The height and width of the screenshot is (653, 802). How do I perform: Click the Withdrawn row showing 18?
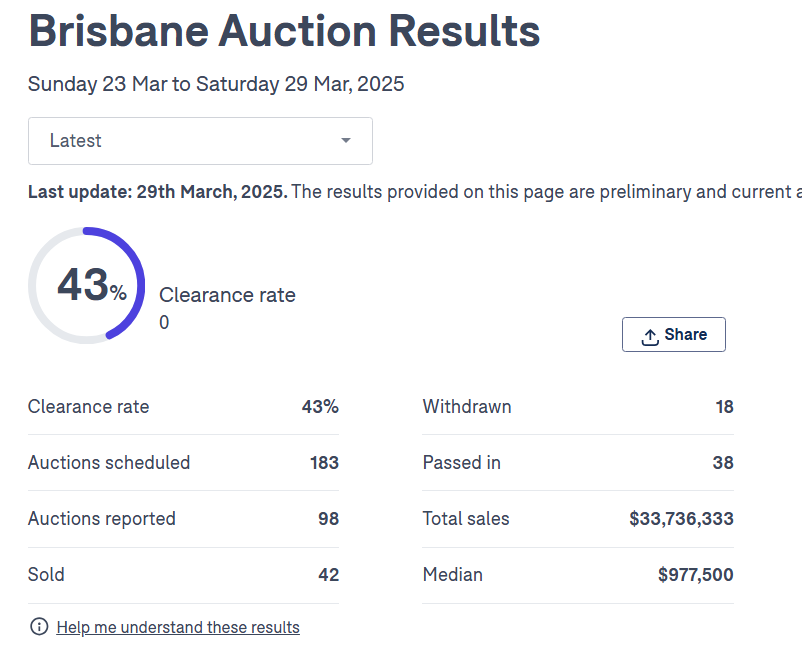click(x=578, y=407)
